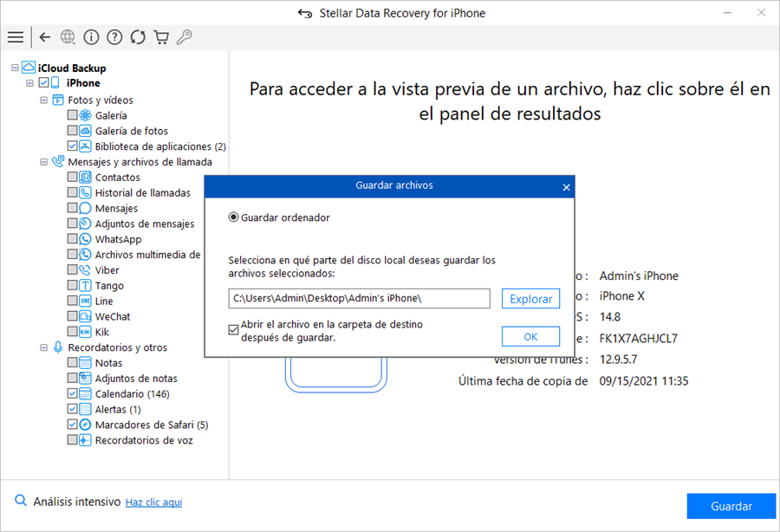Click the destination path input field
The image size is (780, 532).
[359, 298]
